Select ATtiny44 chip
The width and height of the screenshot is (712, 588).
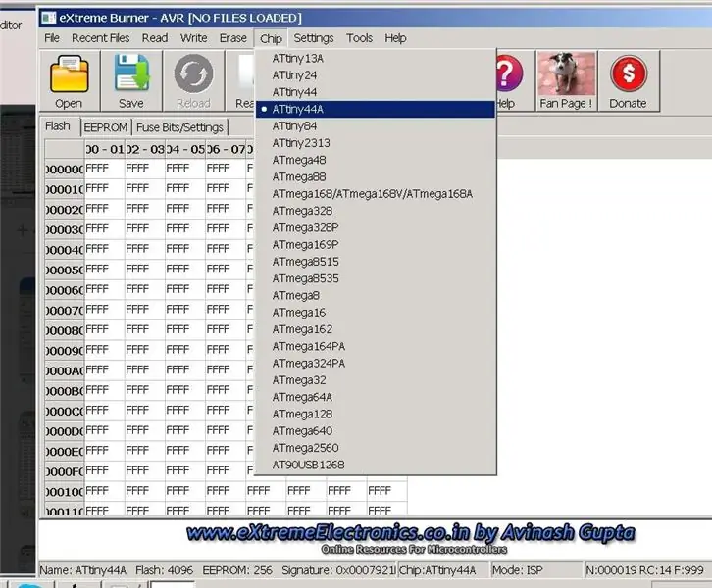point(376,92)
